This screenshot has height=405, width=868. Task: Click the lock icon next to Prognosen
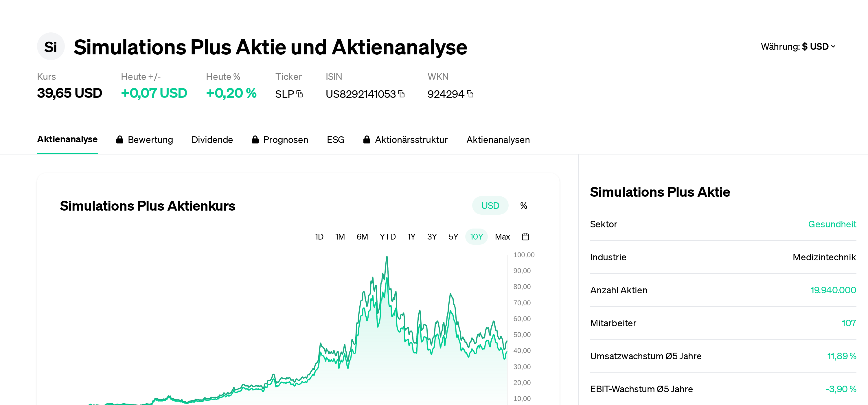(x=255, y=139)
